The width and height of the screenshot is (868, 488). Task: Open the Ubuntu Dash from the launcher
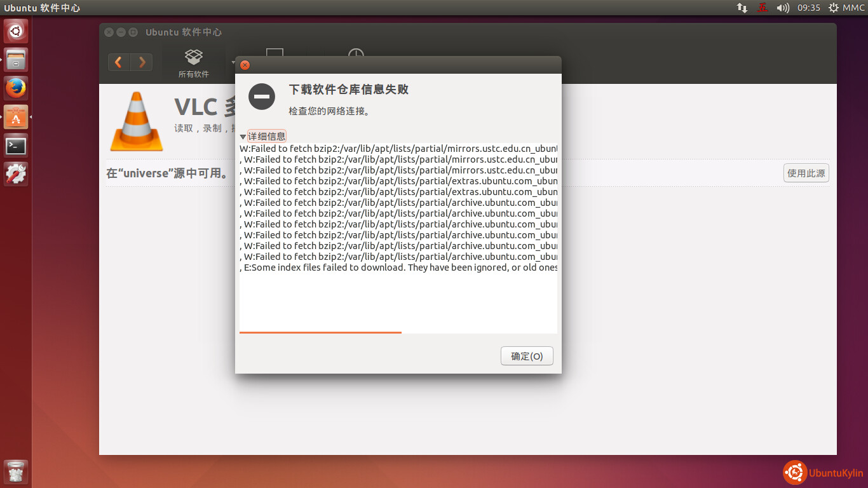pyautogui.click(x=16, y=31)
